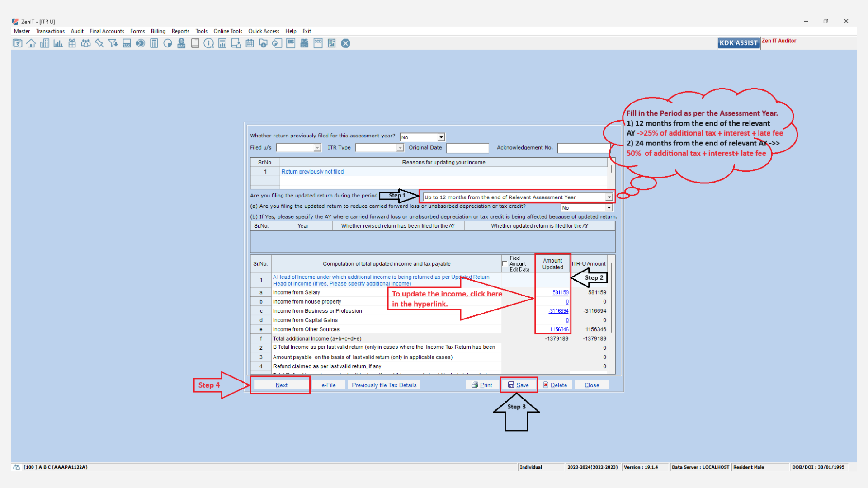868x488 pixels.
Task: Open the house property home icon
Action: pyautogui.click(x=31, y=43)
